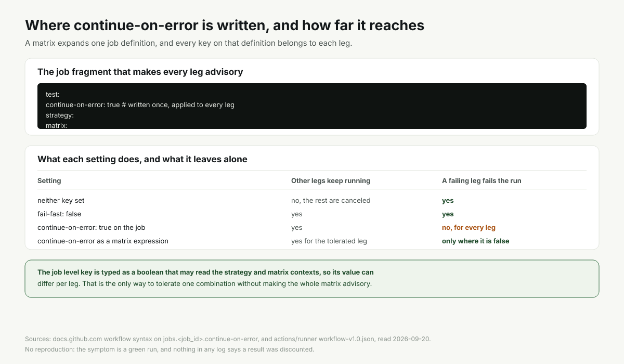Click the callout line starting 'differ per leg'

pyautogui.click(x=205, y=283)
